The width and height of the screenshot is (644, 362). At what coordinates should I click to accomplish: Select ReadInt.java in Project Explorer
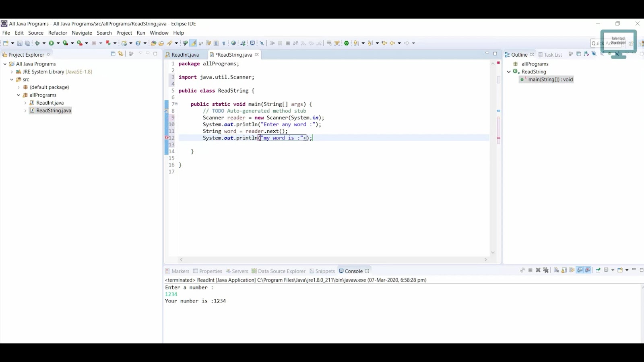point(50,103)
